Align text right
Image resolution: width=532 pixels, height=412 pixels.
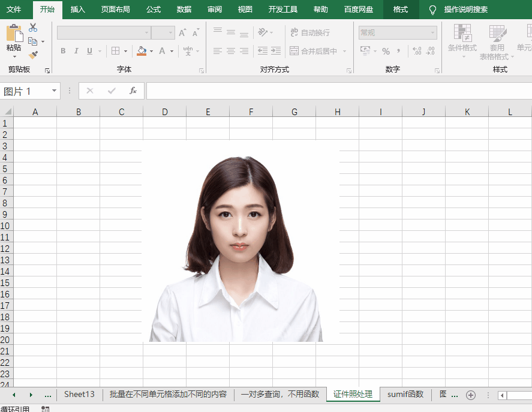point(244,51)
